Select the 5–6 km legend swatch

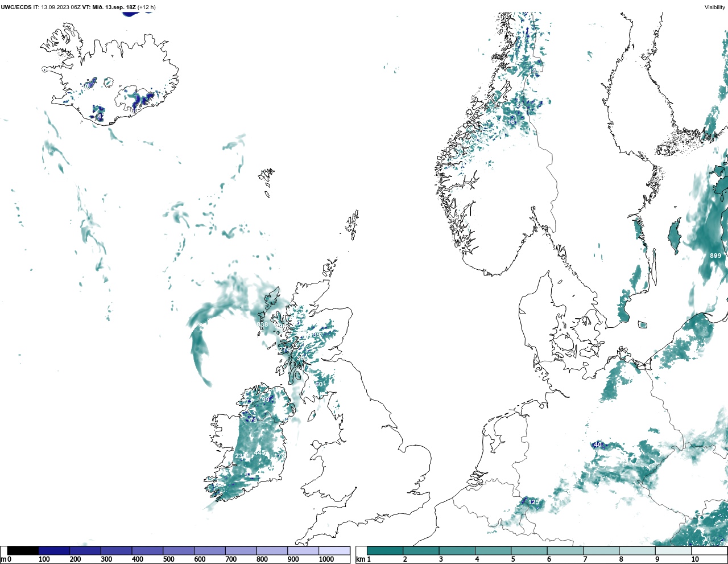click(x=529, y=550)
